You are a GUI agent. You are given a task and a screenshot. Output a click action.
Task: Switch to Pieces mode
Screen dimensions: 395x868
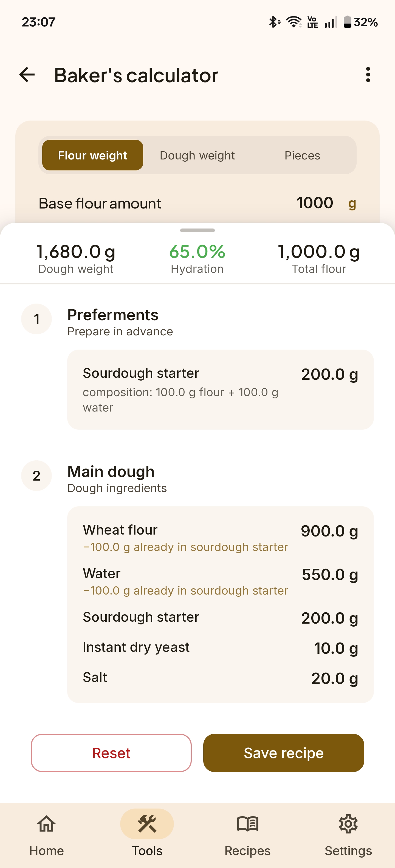point(302,155)
